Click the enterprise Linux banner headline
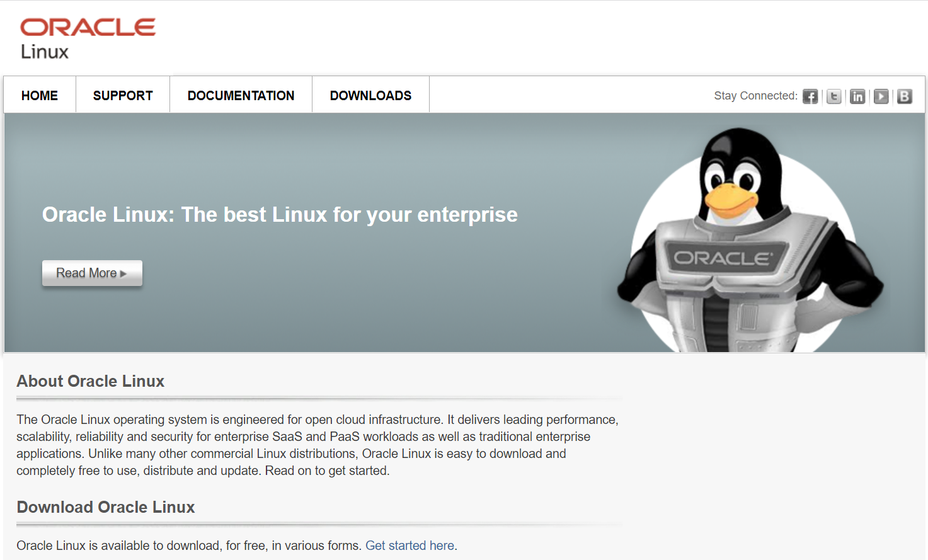Screen dimensions: 928x560 click(x=279, y=214)
